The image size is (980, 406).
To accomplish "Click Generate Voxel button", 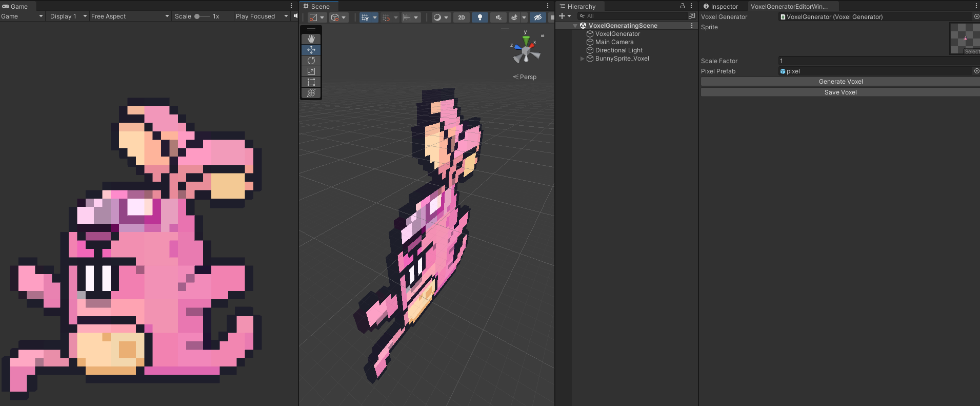I will [841, 82].
